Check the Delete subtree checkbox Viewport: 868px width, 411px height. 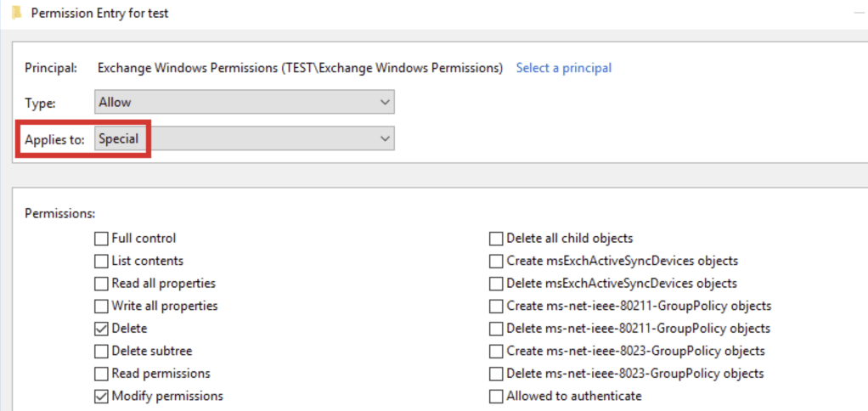coord(102,351)
